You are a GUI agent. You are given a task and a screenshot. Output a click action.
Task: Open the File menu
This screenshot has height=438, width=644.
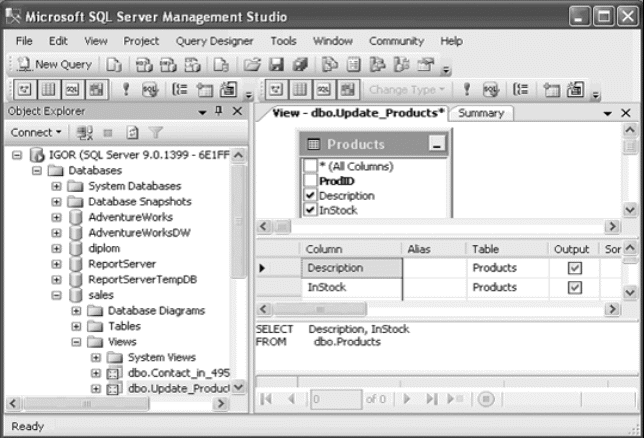[x=24, y=41]
